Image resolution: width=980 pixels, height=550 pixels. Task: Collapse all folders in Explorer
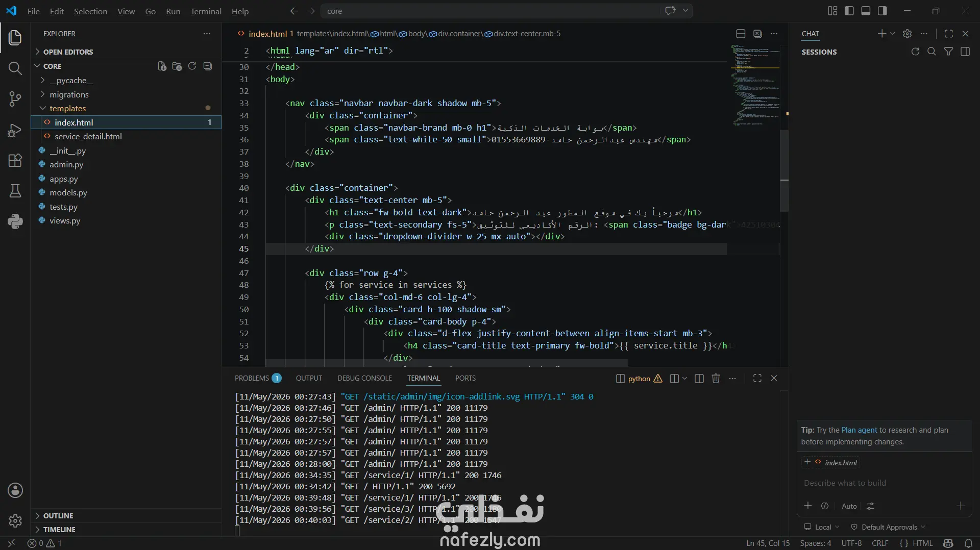(208, 66)
